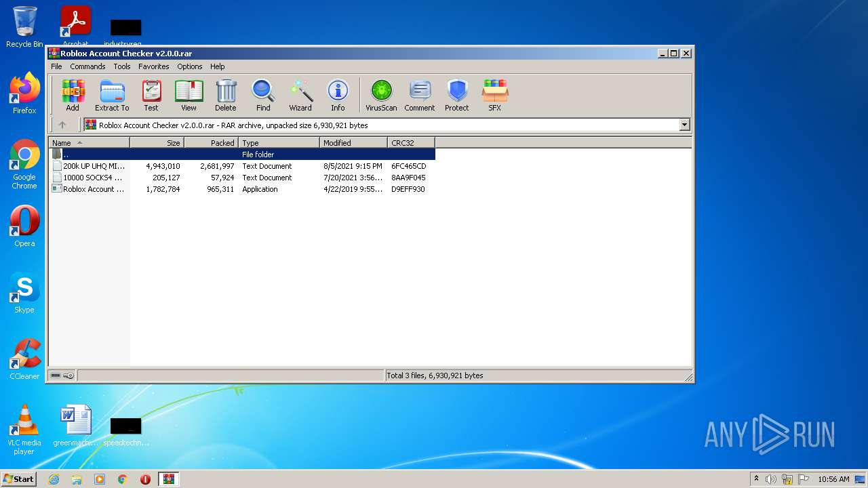Open the View toolbar icon
The height and width of the screenshot is (488, 868).
[x=189, y=95]
